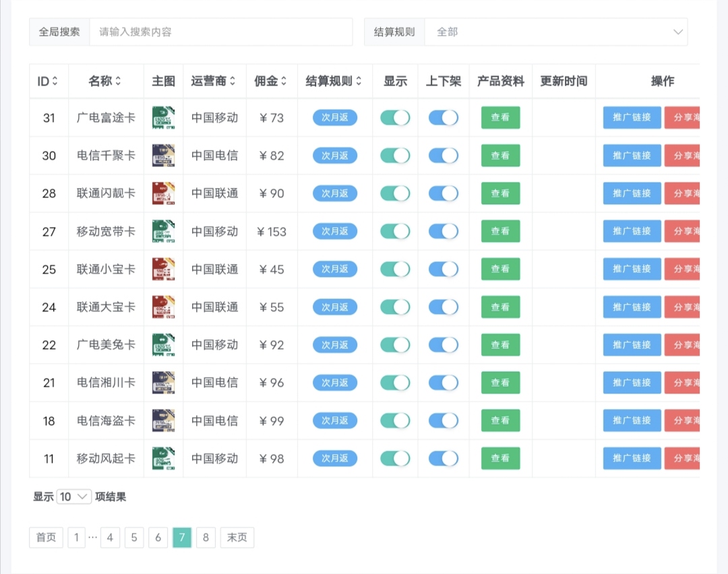
Task: Click 联通闪靓卡 main image thumbnail
Action: (163, 193)
